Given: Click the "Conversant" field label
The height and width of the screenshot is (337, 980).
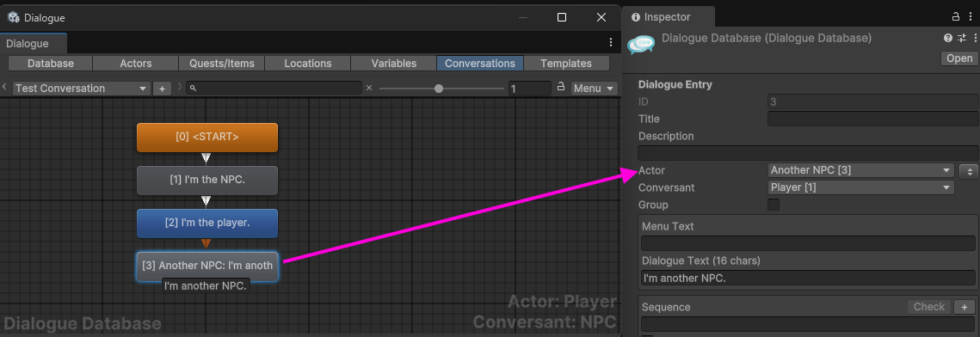Looking at the screenshot, I should click(666, 187).
